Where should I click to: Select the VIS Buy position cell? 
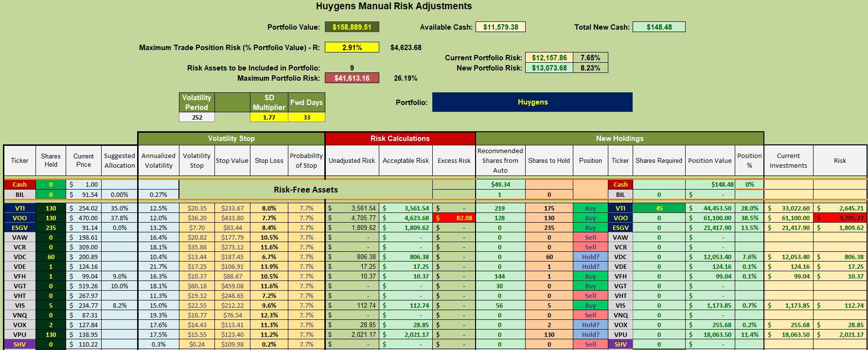tap(590, 305)
